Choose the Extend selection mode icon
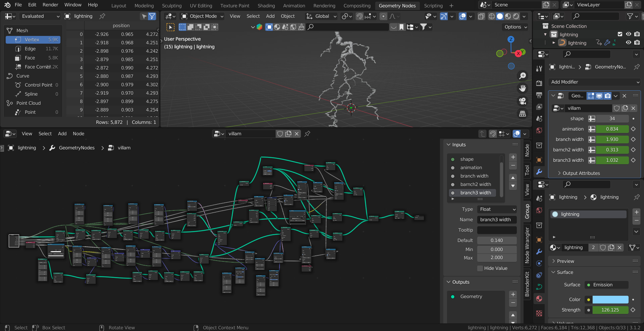The image size is (644, 331). (190, 27)
